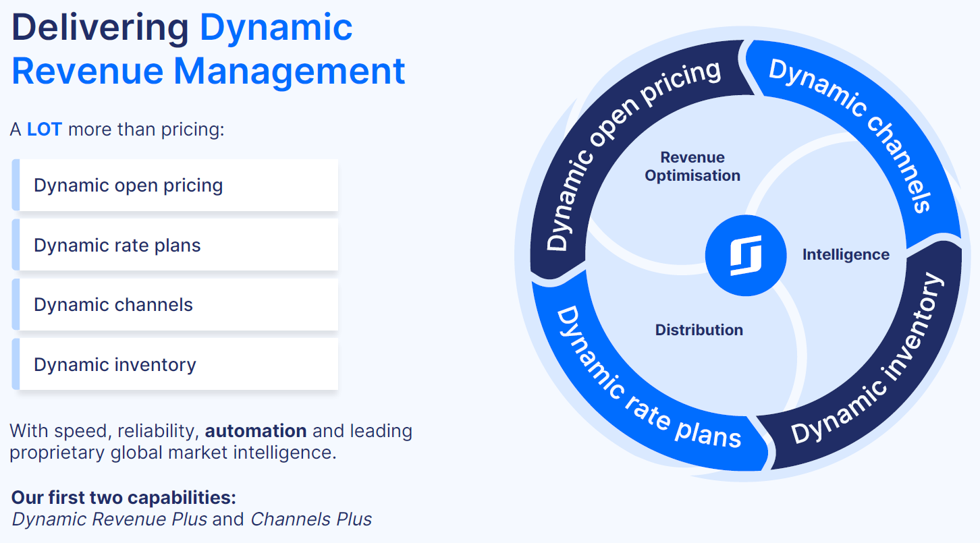Select the 'Dynamic open pricing' list card
Image resolution: width=980 pixels, height=543 pixels.
tap(175, 185)
